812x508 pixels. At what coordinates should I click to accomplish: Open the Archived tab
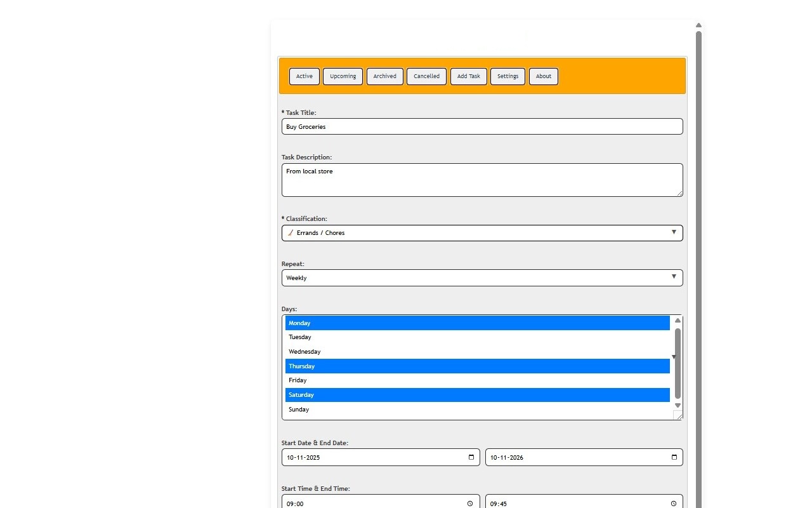tap(384, 76)
